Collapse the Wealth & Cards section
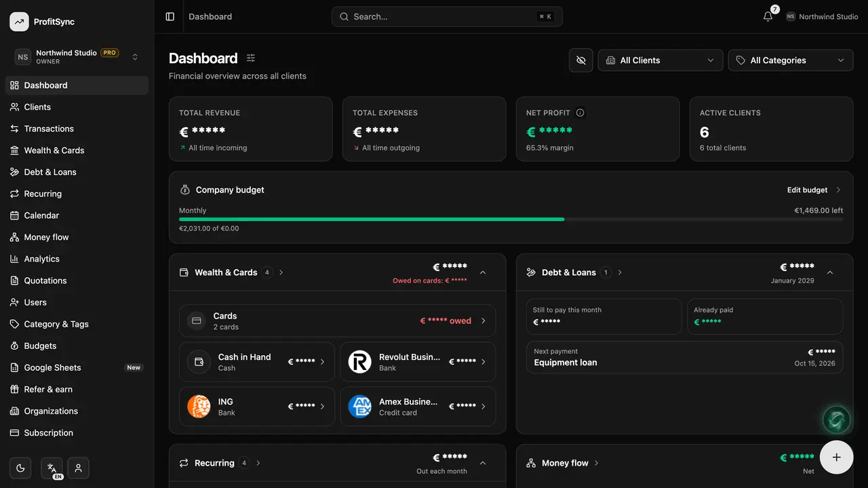This screenshot has height=488, width=868. click(x=483, y=272)
